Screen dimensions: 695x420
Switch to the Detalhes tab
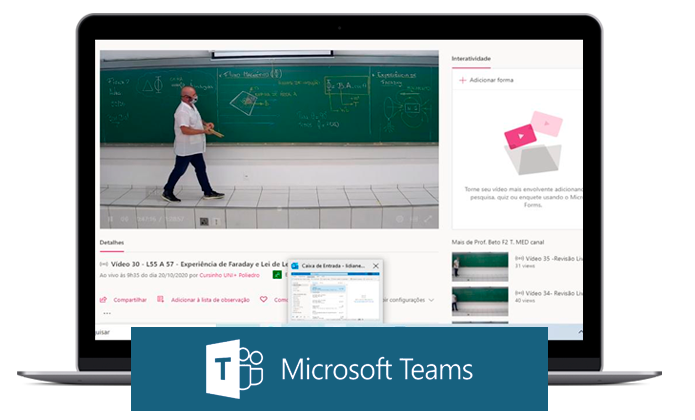coord(112,243)
